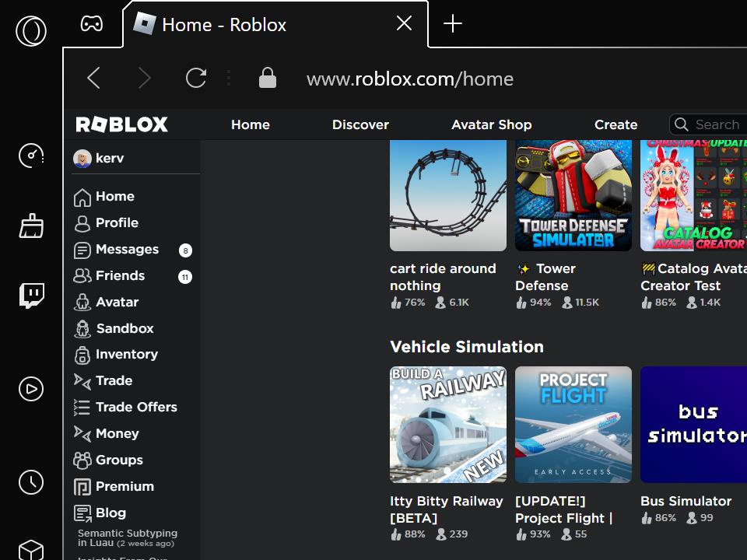The height and width of the screenshot is (560, 747).
Task: Click the padlock site security icon
Action: pos(267,78)
